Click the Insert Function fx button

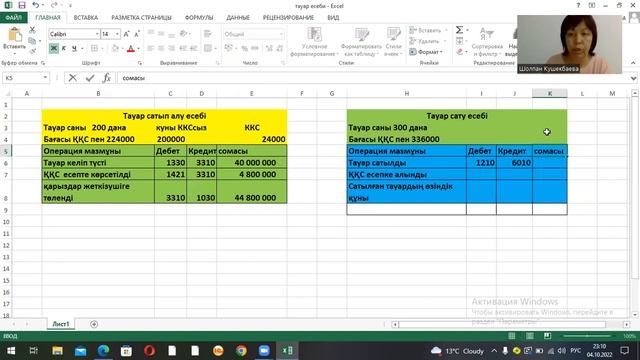107,78
